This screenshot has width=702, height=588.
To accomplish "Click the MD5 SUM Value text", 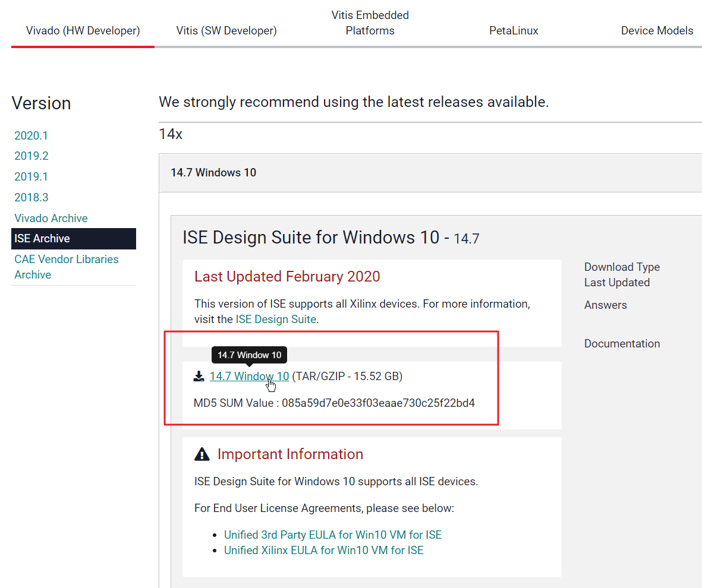I will 334,403.
